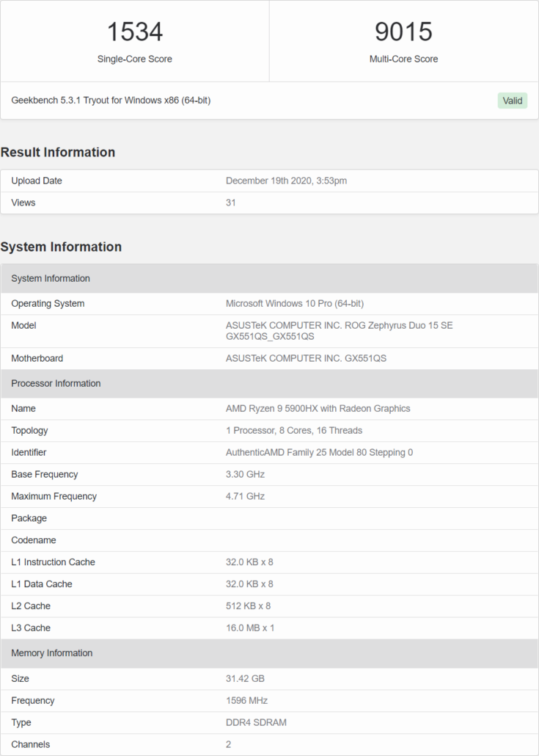Click the Memory Information section header
539x756 pixels.
pos(51,653)
